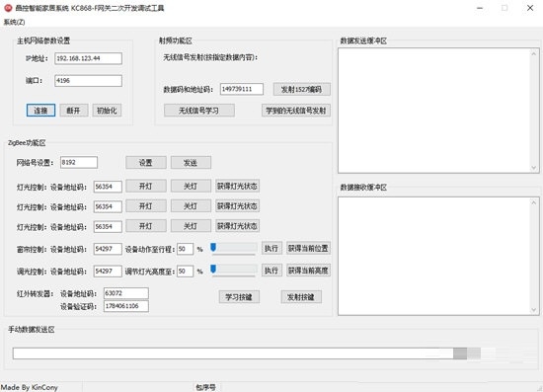
Task: Click 开灯 in the second 灯光控制 row
Action: pos(146,206)
